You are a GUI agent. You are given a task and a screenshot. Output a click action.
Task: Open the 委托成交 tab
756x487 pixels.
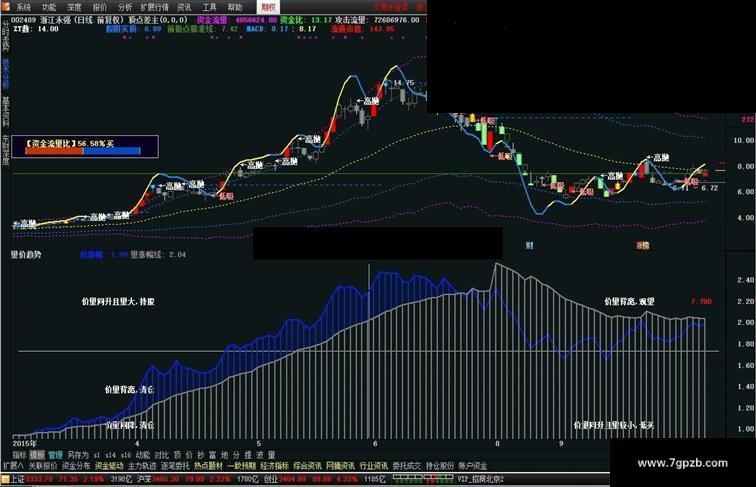[406, 466]
